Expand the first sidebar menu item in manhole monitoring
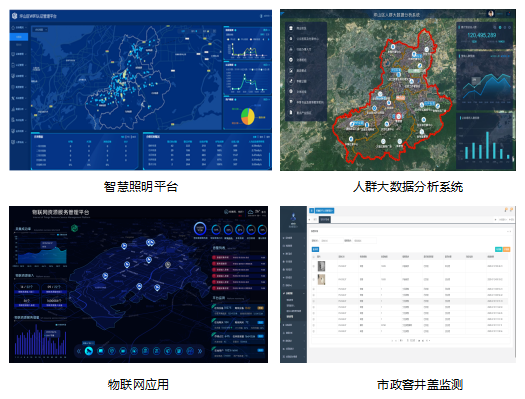 [294, 238]
